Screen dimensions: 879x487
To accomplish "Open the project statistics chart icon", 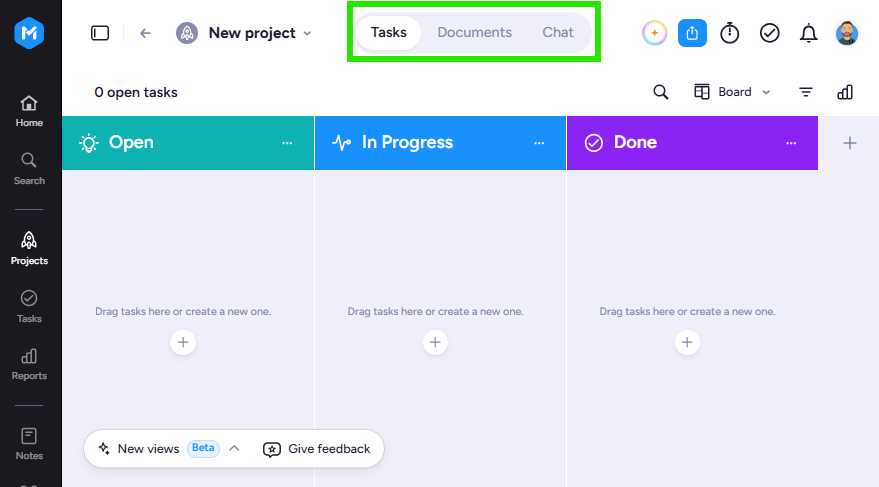I will point(845,92).
